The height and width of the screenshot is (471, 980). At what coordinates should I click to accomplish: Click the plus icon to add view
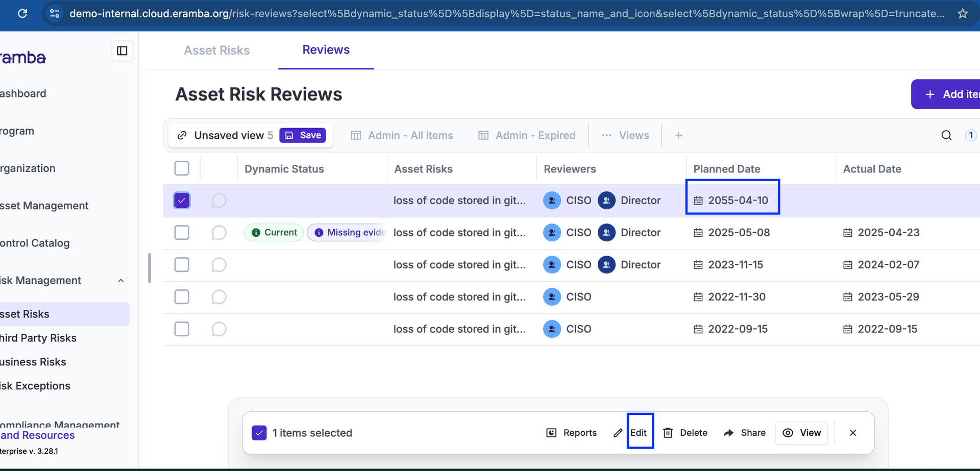point(678,135)
